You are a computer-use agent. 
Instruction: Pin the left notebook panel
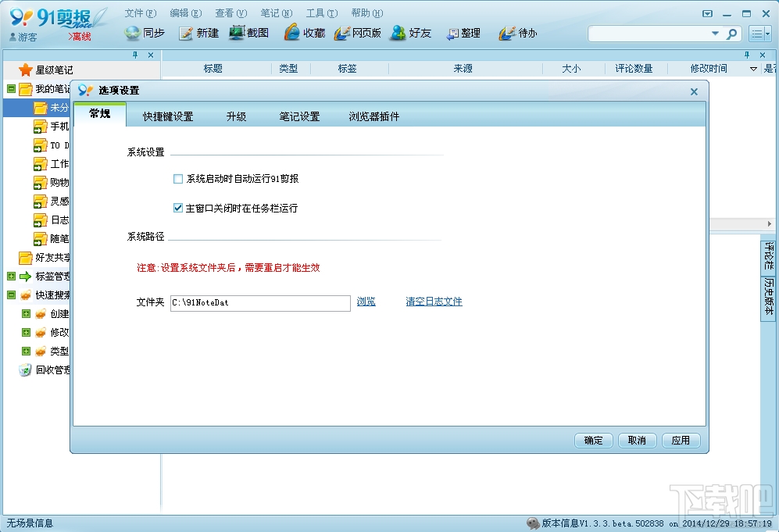click(x=135, y=55)
